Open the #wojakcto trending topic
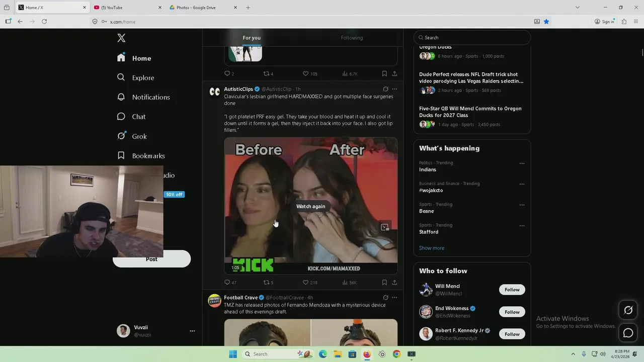The height and width of the screenshot is (362, 644). pyautogui.click(x=431, y=190)
